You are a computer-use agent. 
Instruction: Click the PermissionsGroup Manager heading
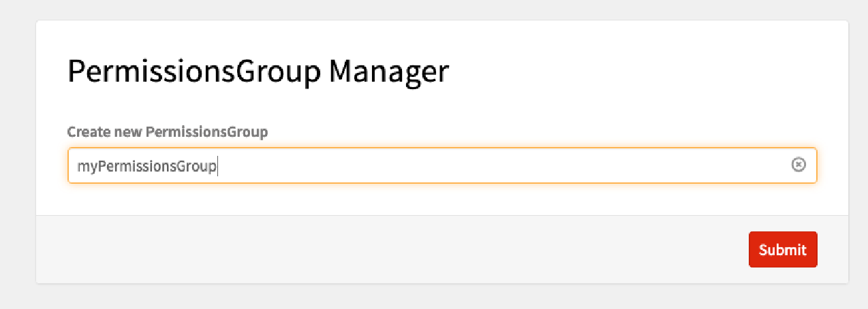click(x=258, y=71)
